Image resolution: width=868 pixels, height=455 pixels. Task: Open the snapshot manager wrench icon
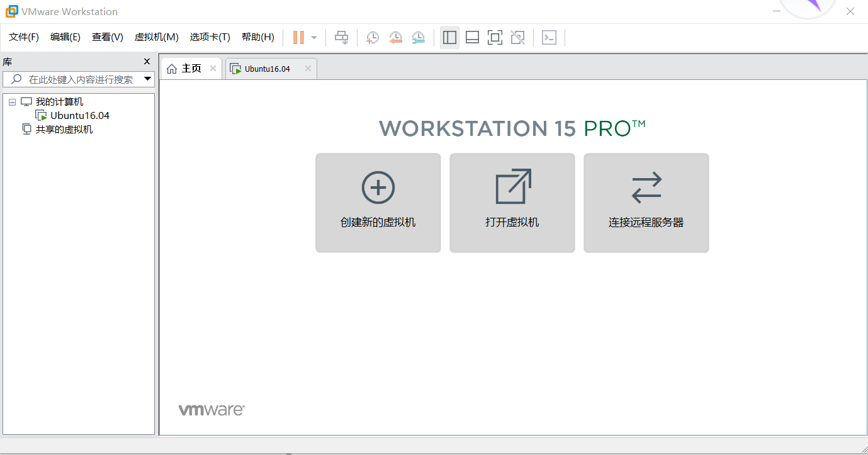[418, 38]
